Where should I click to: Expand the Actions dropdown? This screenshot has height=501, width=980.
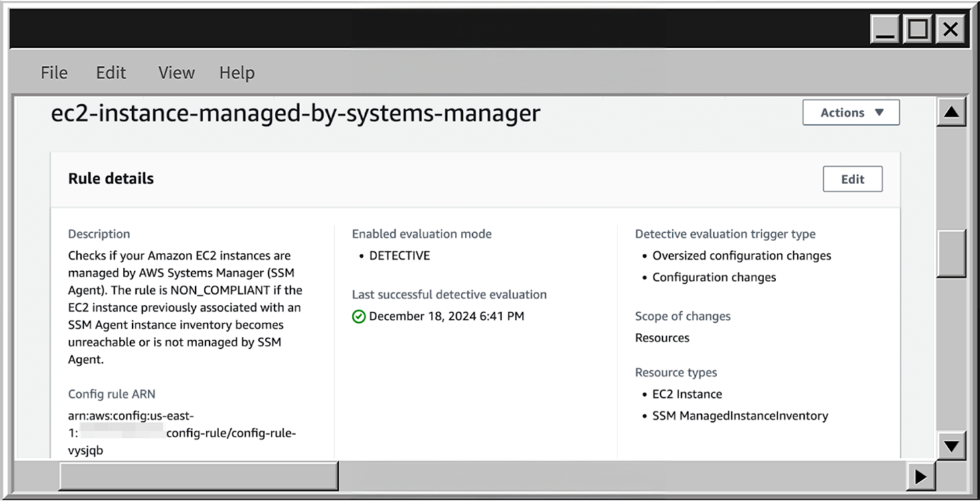click(x=851, y=112)
